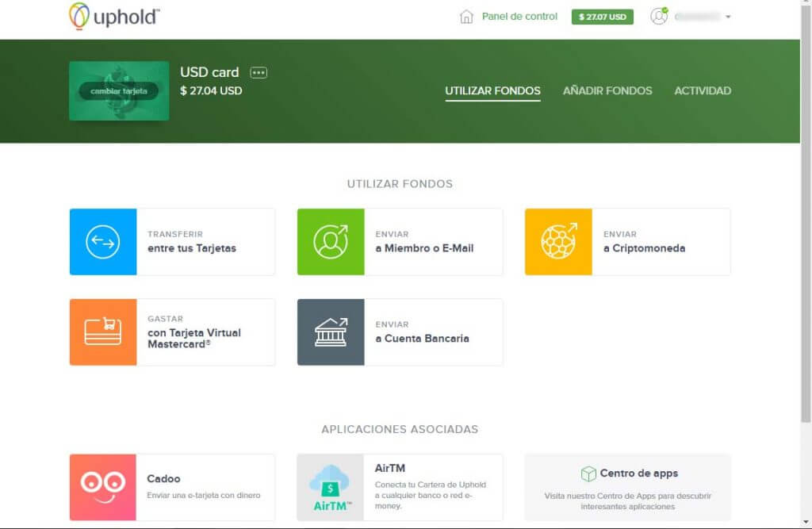Click the AirTM description Conecta tu Cartera
812x529 pixels.
(x=431, y=495)
